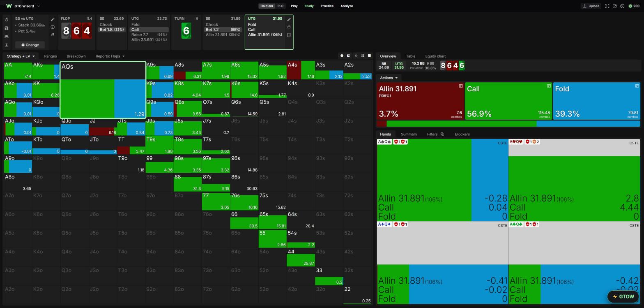
Task: Click the save (floppy disk) icon in left sidebar
Action: [7, 28]
